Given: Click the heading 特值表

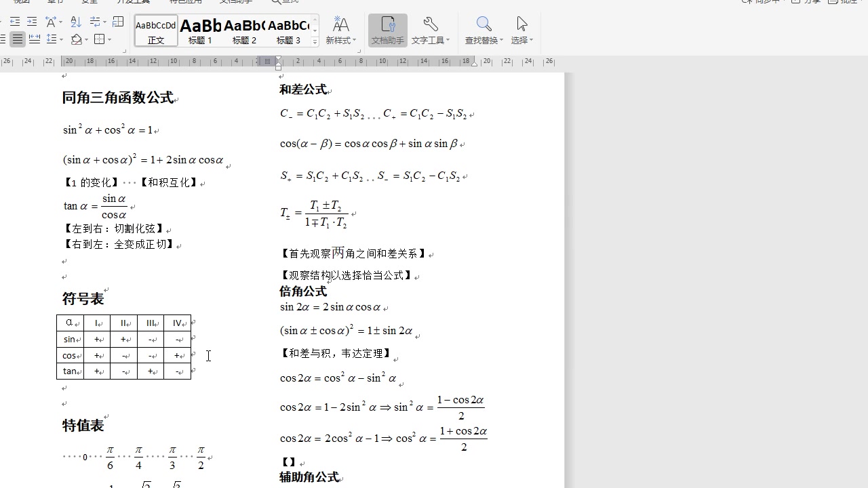Looking at the screenshot, I should (x=83, y=426).
